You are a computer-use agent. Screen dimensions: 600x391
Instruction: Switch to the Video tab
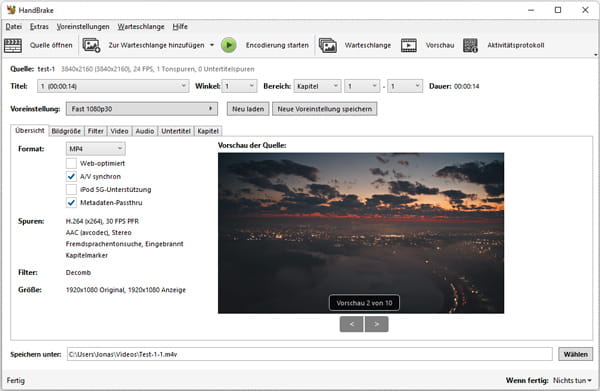119,131
